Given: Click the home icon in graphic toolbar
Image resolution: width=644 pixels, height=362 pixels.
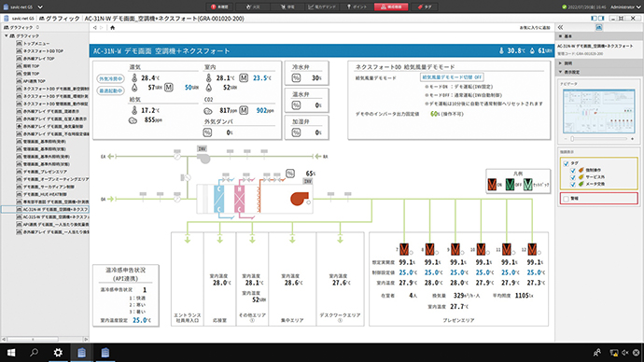Looking at the screenshot, I should click(x=113, y=27).
